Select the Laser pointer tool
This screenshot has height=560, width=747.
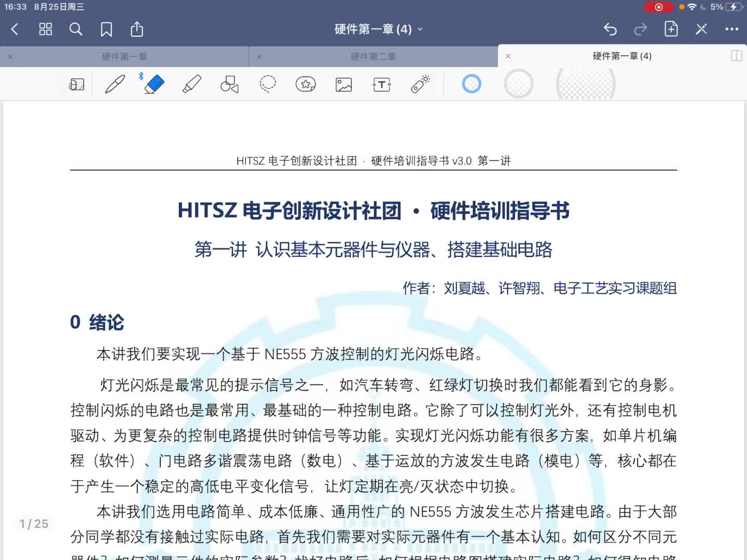pos(420,84)
